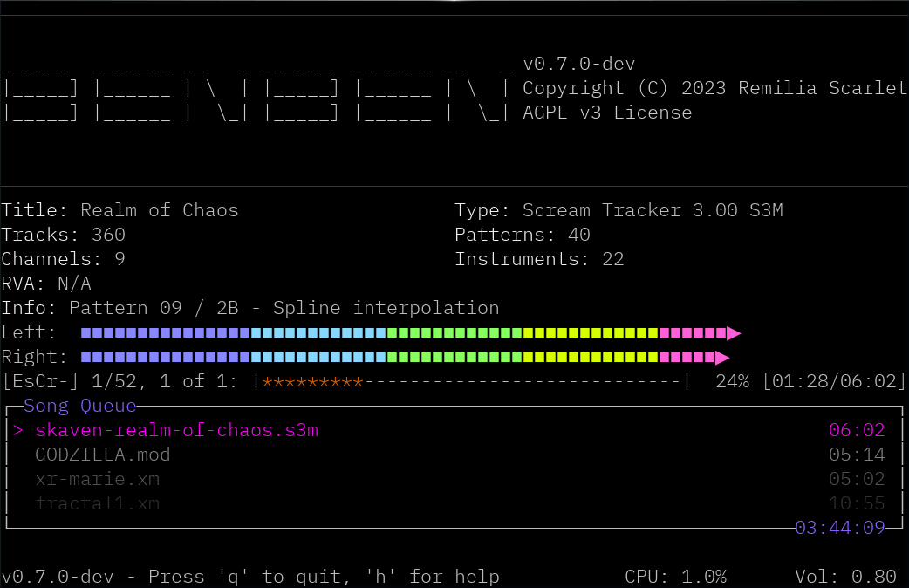Select fractal1.xm in the song queue
Screen dimensions: 909x588
coord(97,504)
